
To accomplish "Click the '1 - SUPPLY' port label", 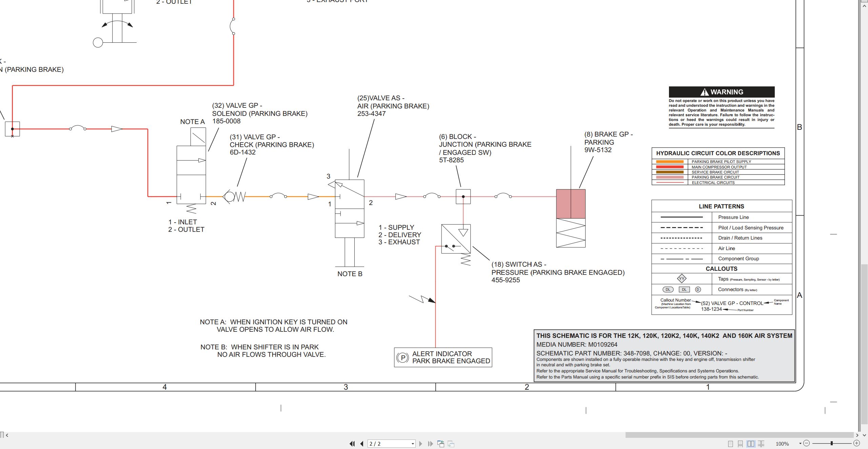I will (x=396, y=227).
